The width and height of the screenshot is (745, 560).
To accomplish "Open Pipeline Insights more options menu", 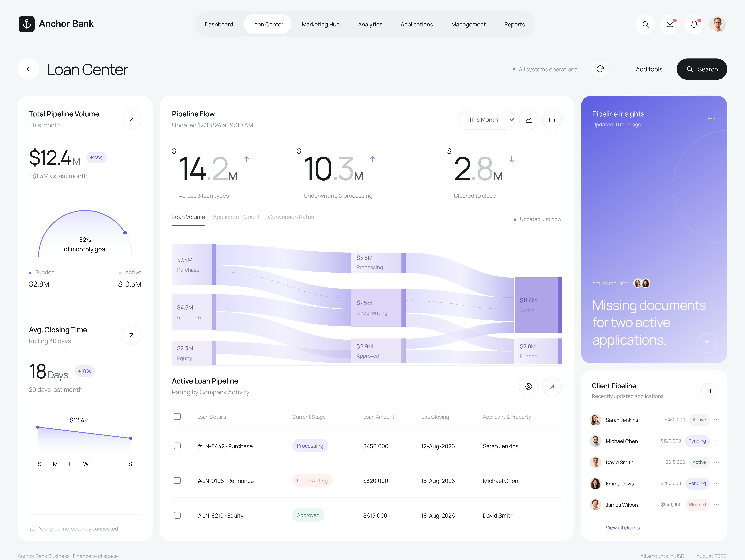I will 711,119.
